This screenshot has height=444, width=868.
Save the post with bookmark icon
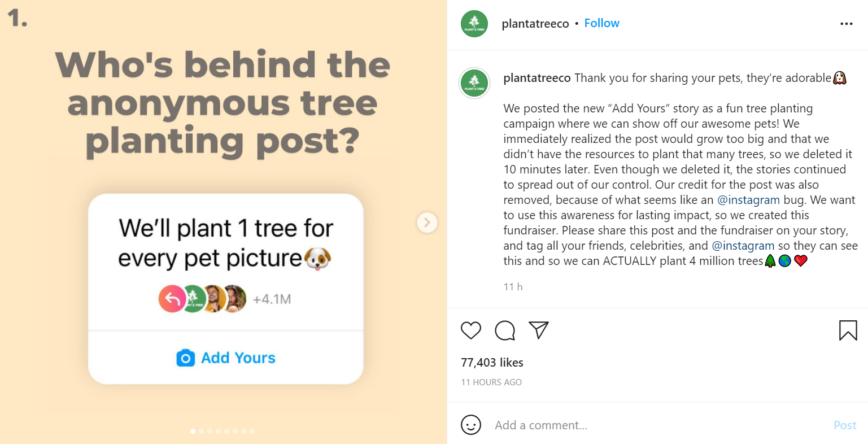(x=848, y=330)
